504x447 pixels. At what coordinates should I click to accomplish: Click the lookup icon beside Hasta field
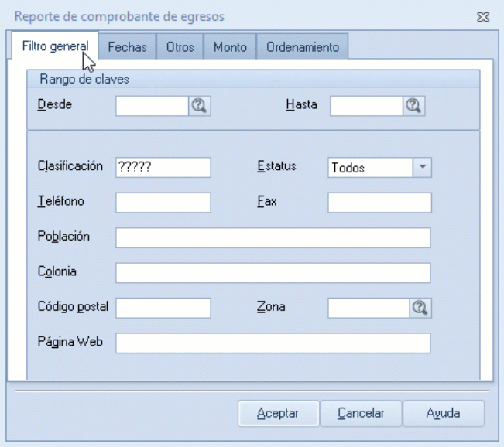pyautogui.click(x=412, y=107)
